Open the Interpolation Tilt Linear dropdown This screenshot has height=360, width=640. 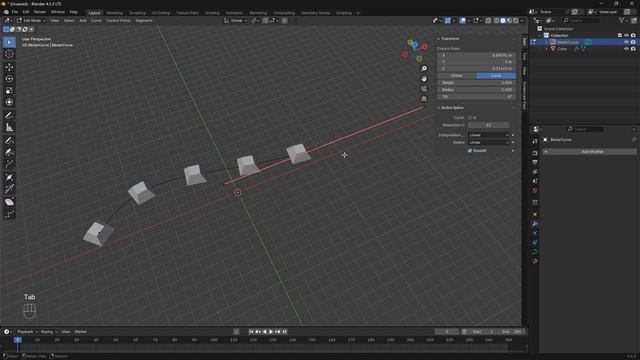coord(489,135)
